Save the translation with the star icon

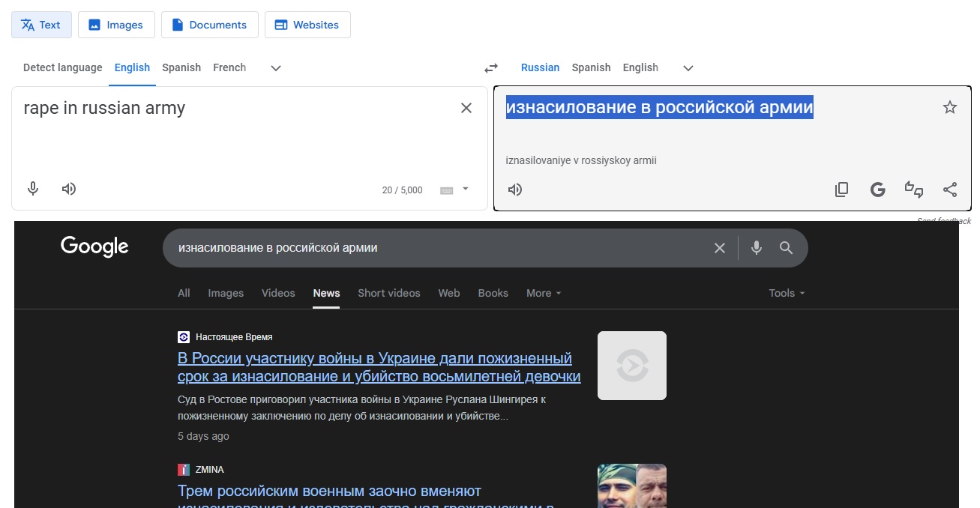(x=950, y=108)
